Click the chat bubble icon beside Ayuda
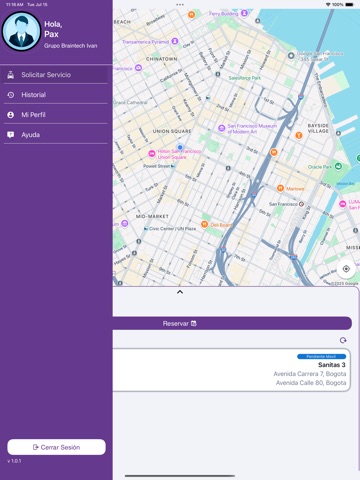Viewport: 360px width, 480px height. point(11,135)
